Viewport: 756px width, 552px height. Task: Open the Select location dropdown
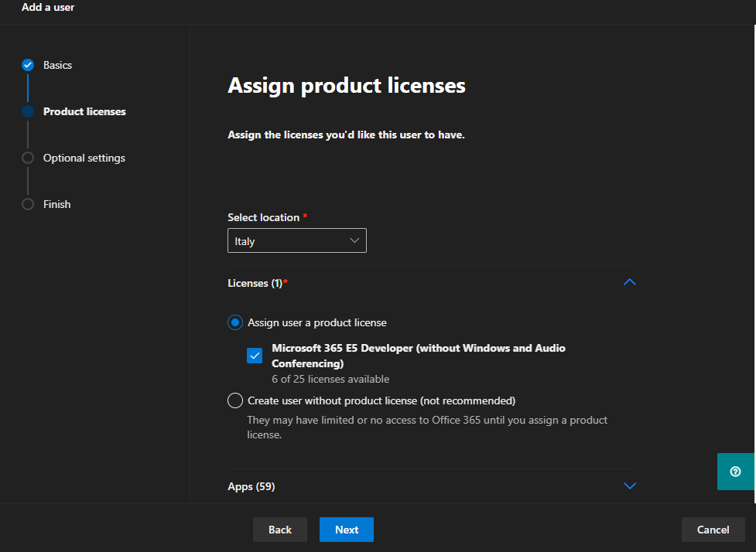click(x=296, y=241)
